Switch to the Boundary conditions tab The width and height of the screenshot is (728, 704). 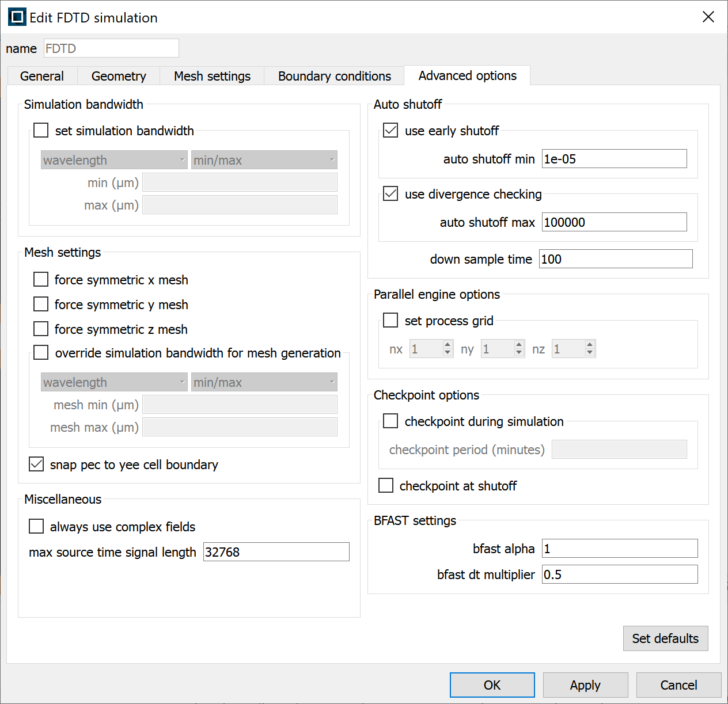[334, 76]
